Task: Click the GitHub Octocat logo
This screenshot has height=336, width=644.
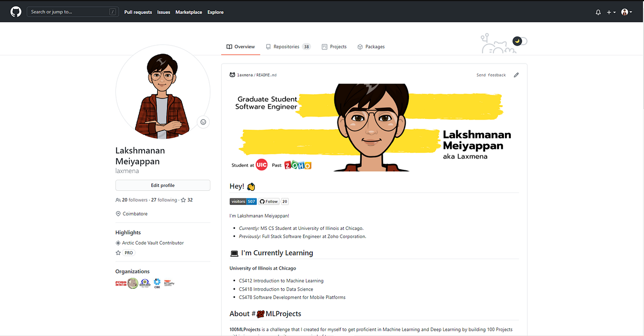Action: click(16, 11)
